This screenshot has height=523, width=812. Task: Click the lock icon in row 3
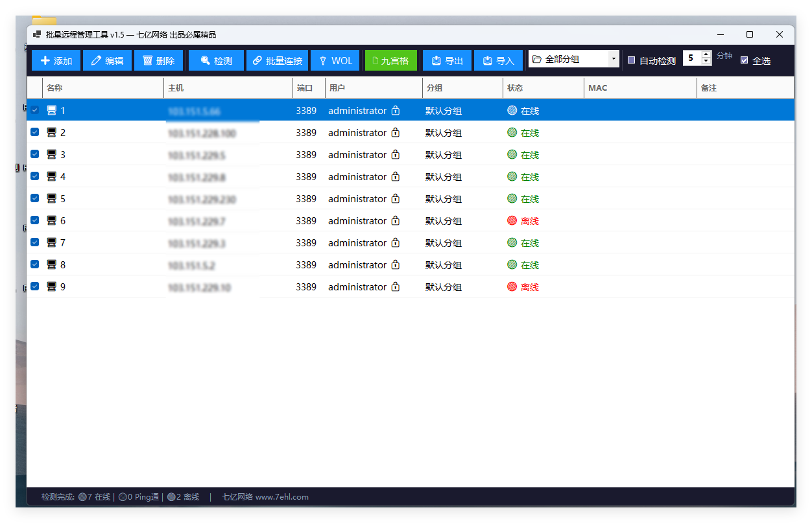[396, 155]
